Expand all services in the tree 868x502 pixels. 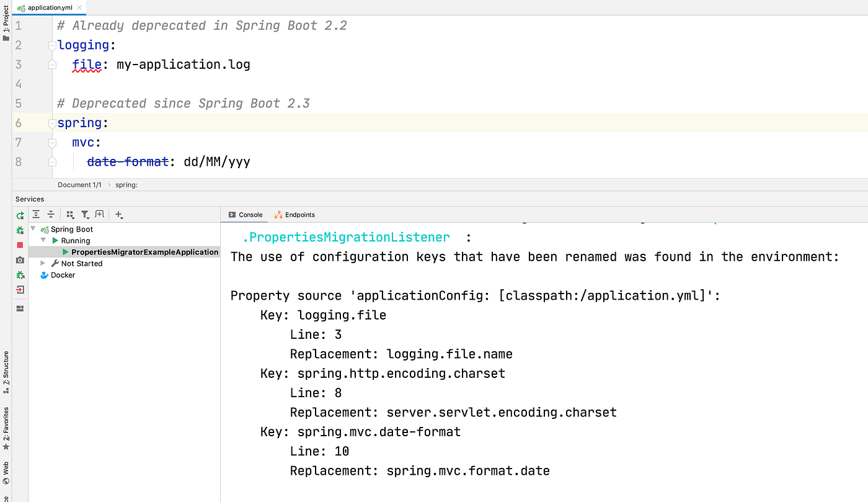click(x=36, y=215)
